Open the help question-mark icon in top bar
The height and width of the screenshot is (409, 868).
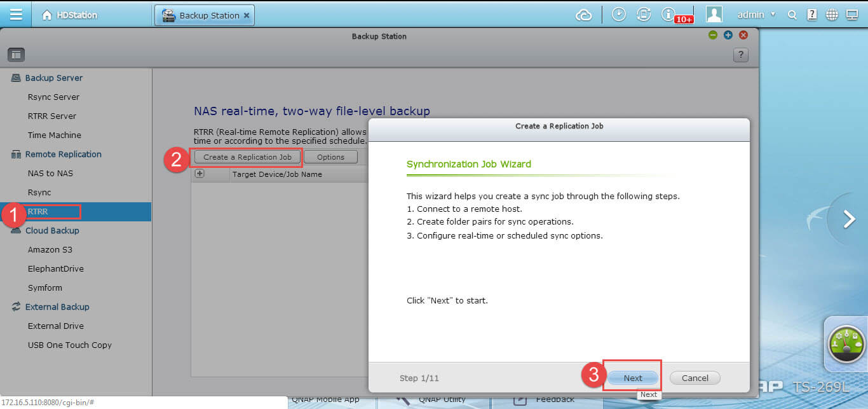tap(811, 15)
